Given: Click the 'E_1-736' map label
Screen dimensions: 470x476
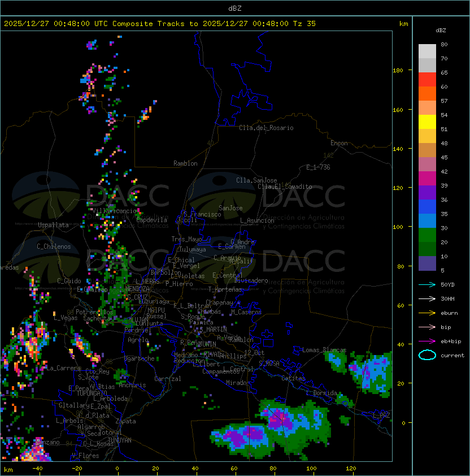Looking at the screenshot, I should (318, 167).
